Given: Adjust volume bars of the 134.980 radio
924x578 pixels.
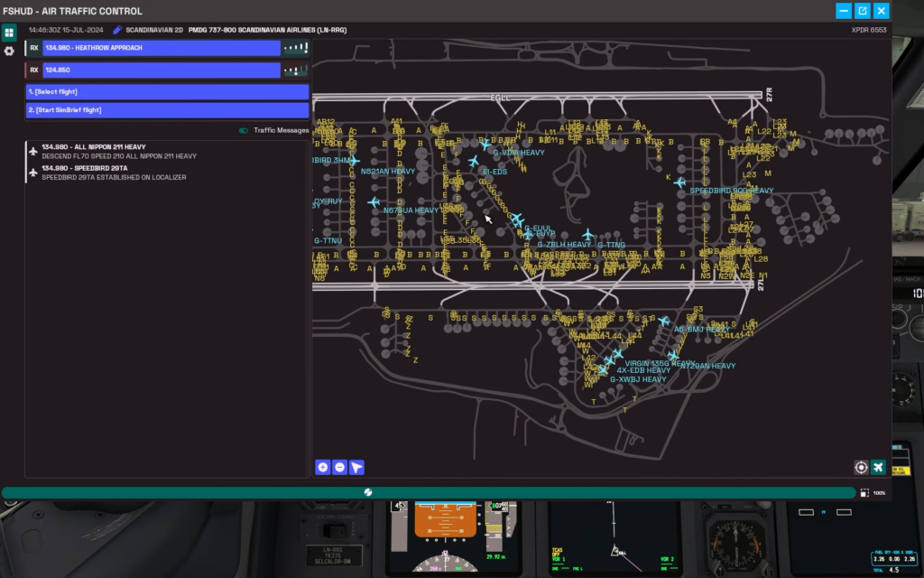Looking at the screenshot, I should 295,48.
